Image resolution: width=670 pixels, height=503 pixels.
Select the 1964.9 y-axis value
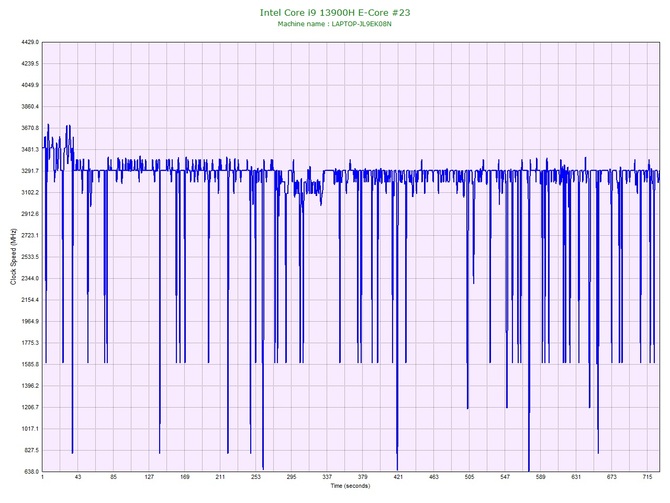[30, 321]
